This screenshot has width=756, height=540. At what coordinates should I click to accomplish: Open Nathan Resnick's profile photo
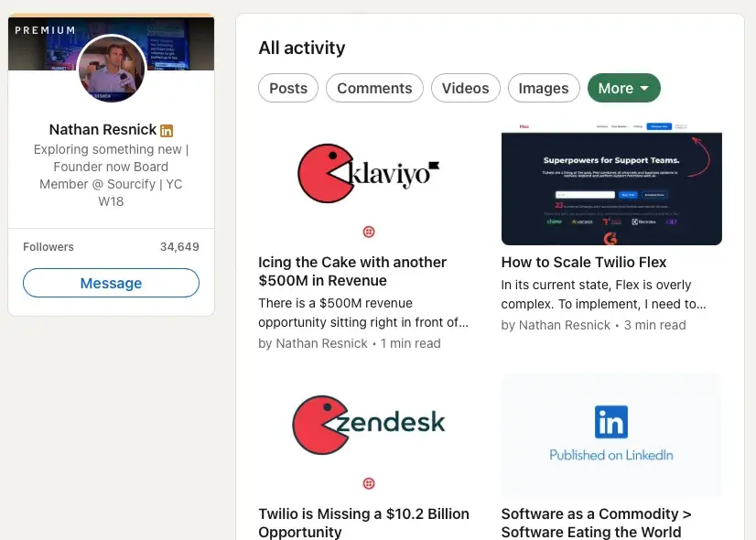coord(111,69)
